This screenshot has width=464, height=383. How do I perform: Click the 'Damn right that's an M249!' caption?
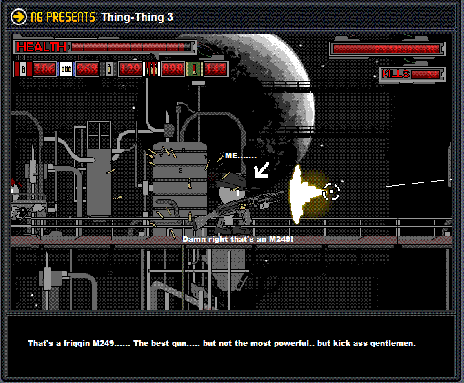238,239
